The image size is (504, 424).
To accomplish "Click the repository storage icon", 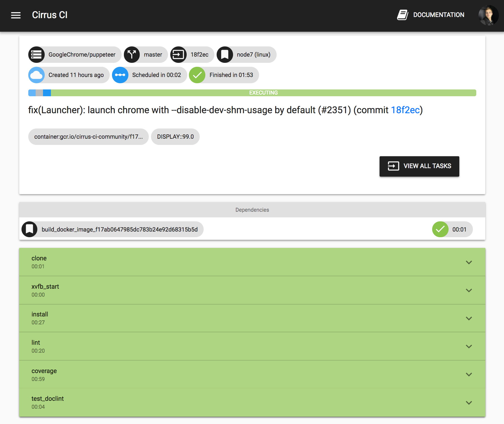I will coord(36,55).
